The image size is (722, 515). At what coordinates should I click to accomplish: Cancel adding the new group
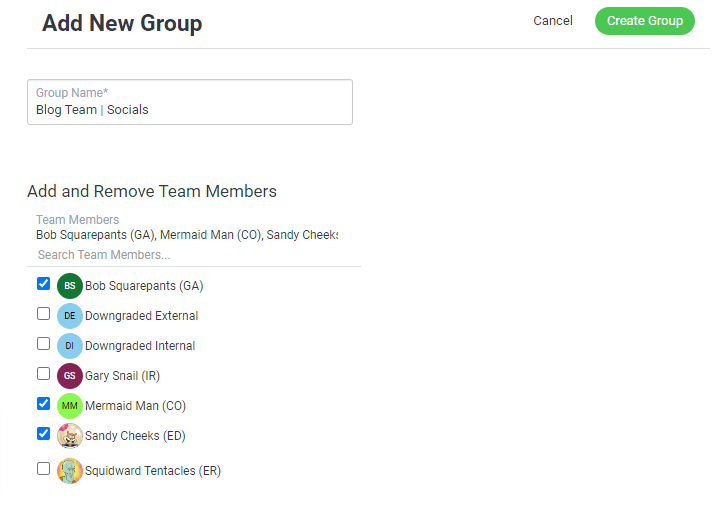coord(553,21)
